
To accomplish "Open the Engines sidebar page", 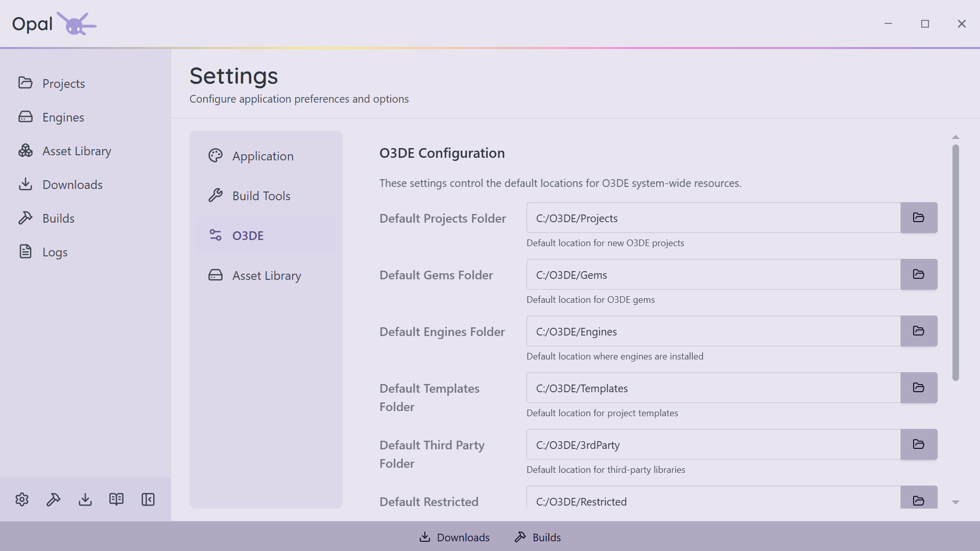I will (85, 117).
